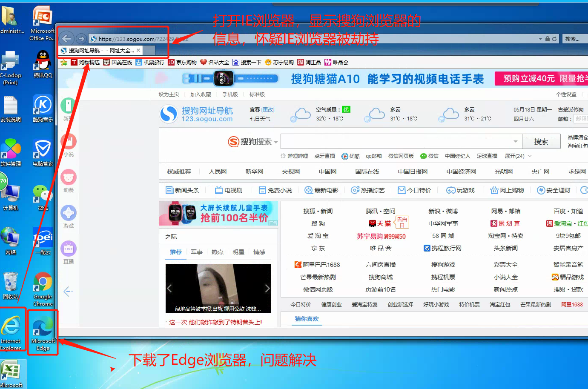Image resolution: width=588 pixels, height=389 pixels.
Task: Select the 计算机 desktop icon
Action: click(x=11, y=197)
